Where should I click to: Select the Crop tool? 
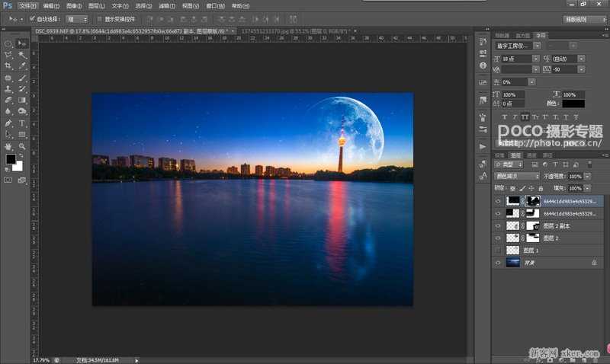click(x=8, y=66)
